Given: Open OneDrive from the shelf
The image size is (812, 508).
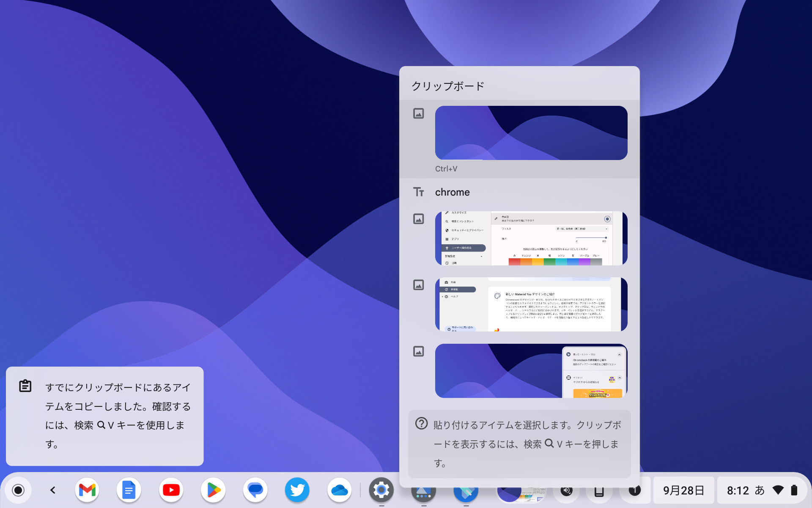Looking at the screenshot, I should pyautogui.click(x=340, y=490).
